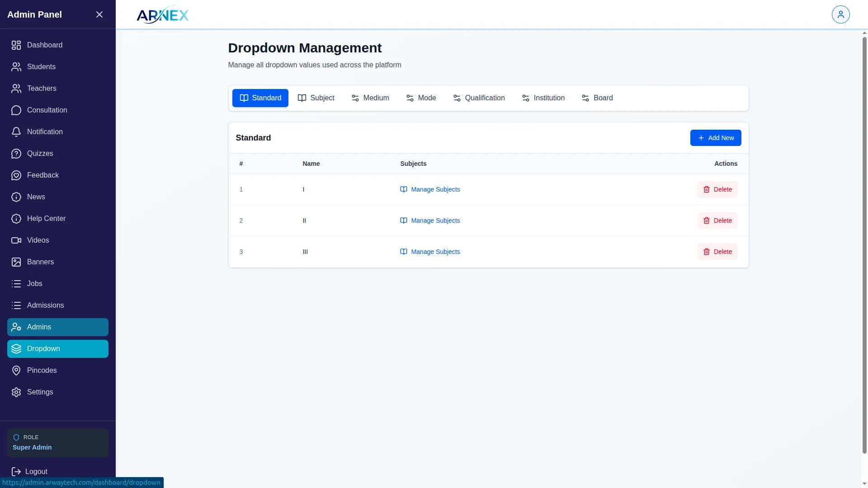Open the user profile avatar icon
Image resolution: width=868 pixels, height=488 pixels.
click(840, 14)
